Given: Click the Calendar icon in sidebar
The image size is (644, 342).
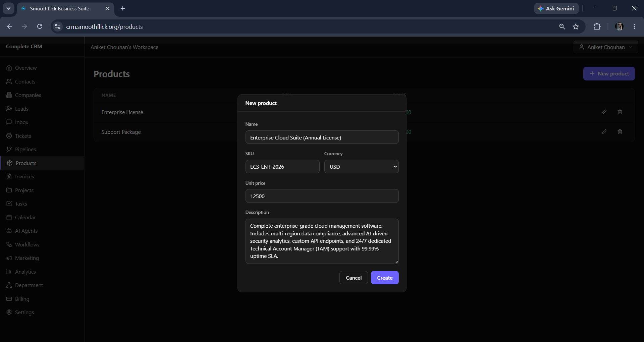Looking at the screenshot, I should (x=9, y=217).
